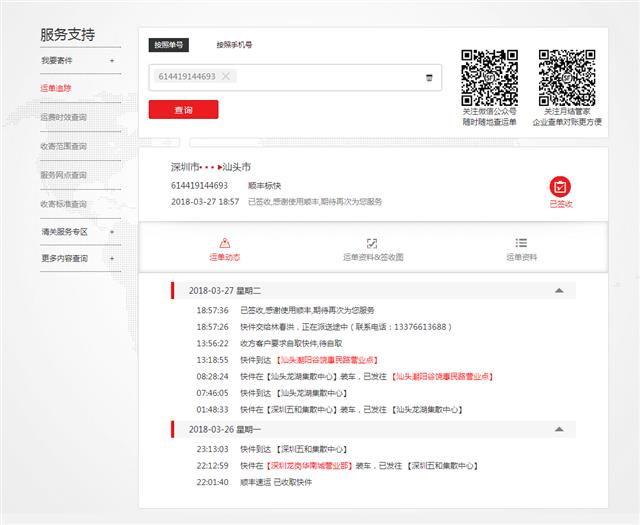
Task: Click 汕头潮阳谷饶惠民路营业点 link in the 13:18:55 row
Action: [x=327, y=360]
